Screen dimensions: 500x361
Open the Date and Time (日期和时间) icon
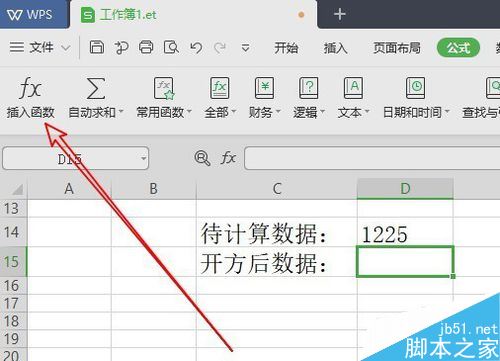coord(415,88)
